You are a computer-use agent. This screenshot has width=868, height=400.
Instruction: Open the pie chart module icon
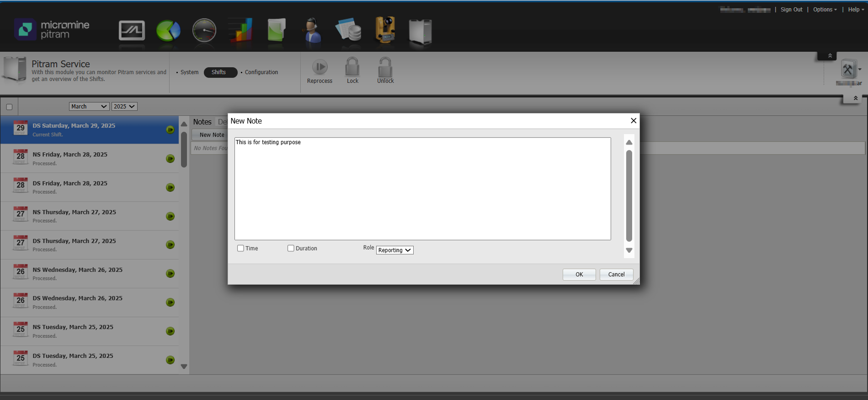coord(168,31)
